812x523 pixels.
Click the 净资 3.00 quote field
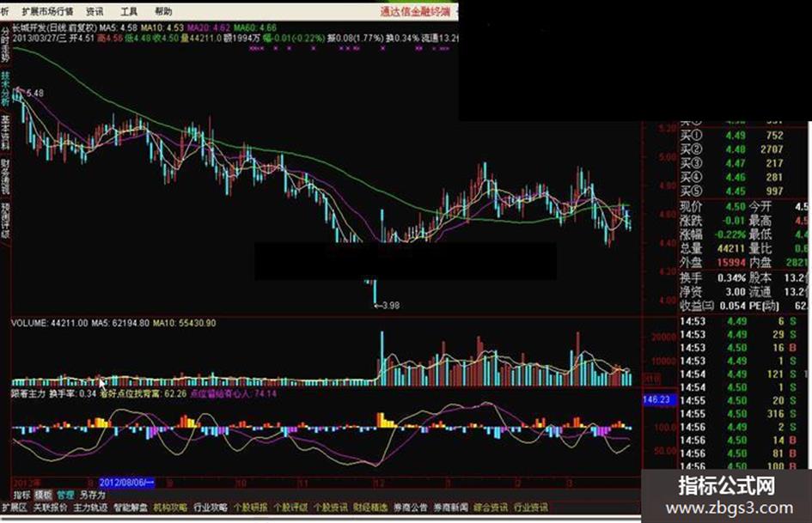point(712,292)
